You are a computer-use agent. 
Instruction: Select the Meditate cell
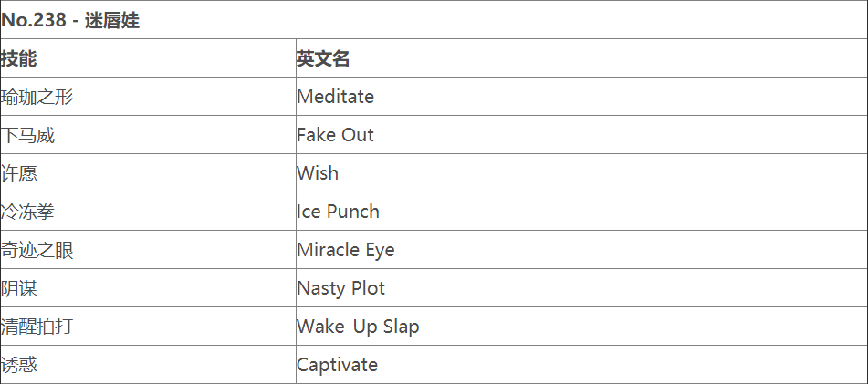[335, 97]
